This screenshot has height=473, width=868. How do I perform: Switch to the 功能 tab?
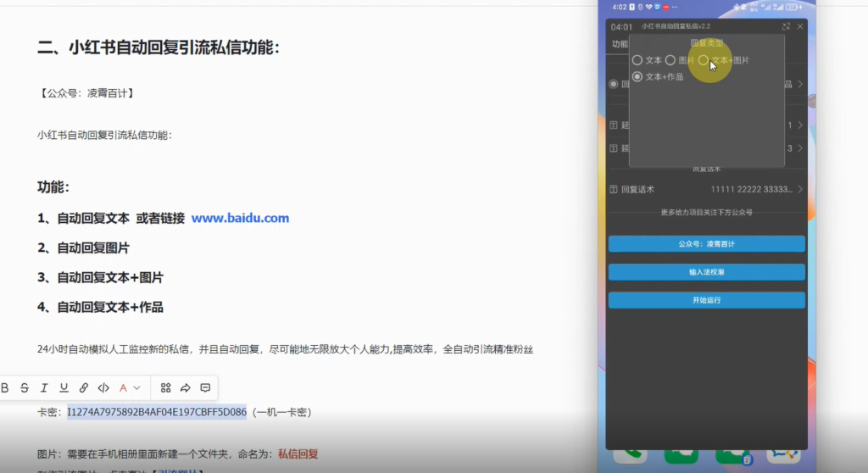(x=620, y=44)
